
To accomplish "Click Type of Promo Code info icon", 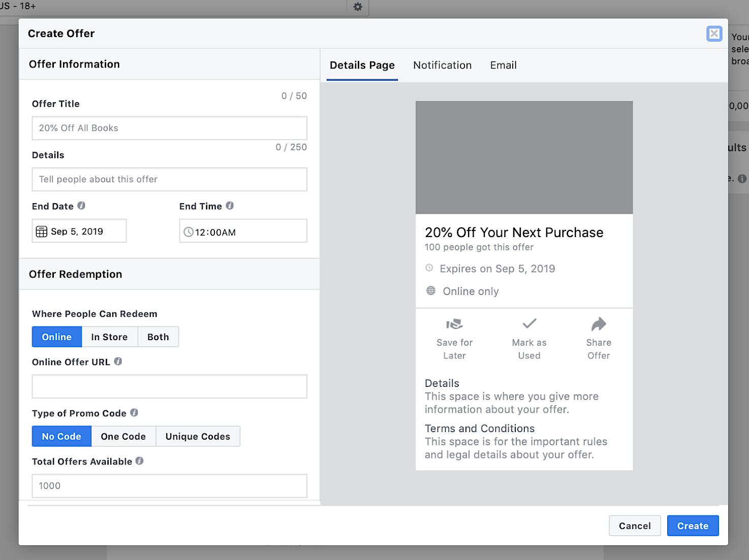I will (x=134, y=413).
